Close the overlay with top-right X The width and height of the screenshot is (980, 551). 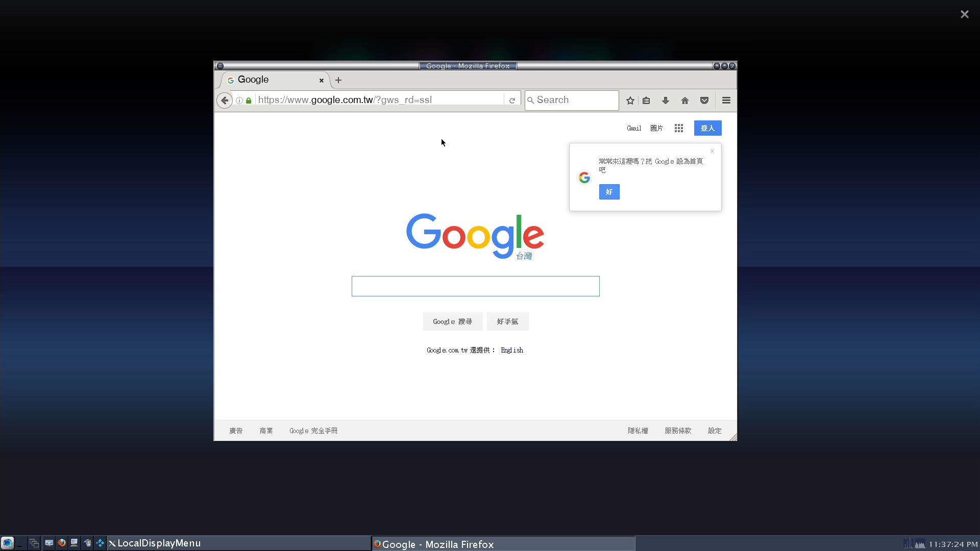tap(964, 14)
